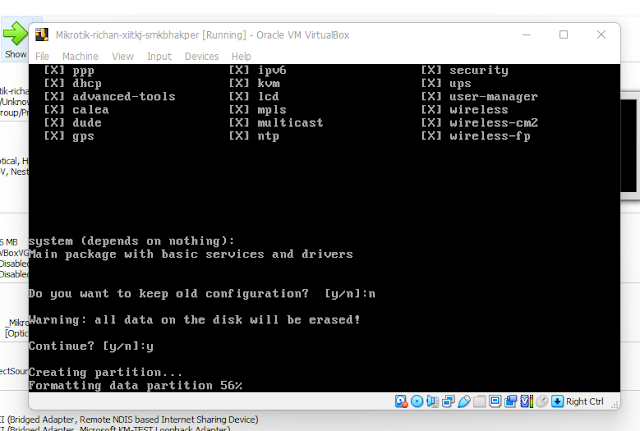Open the Help menu

pyautogui.click(x=241, y=56)
